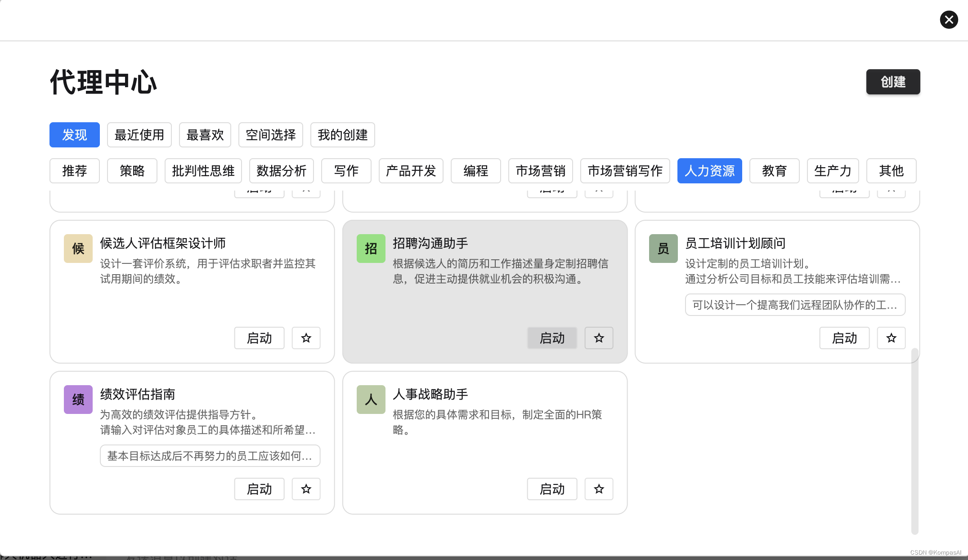This screenshot has width=968, height=560.
Task: Star the 招聘沟通助手 agent
Action: [599, 338]
